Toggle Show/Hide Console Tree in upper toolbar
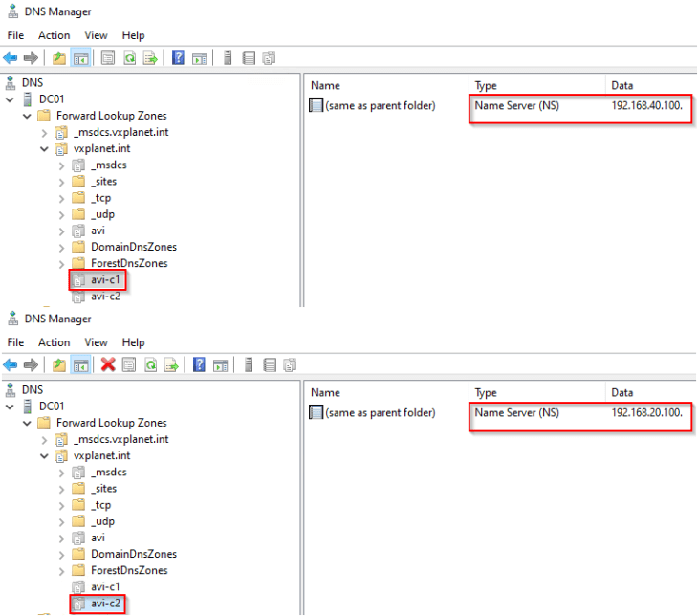The image size is (698, 616). click(80, 57)
